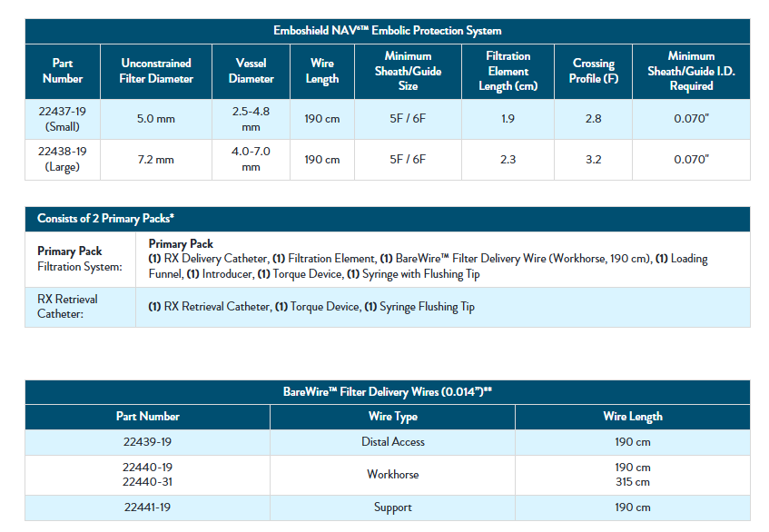
Task: Click the Emboshield NAV6 Embolic Protection System title
Action: [387, 31]
